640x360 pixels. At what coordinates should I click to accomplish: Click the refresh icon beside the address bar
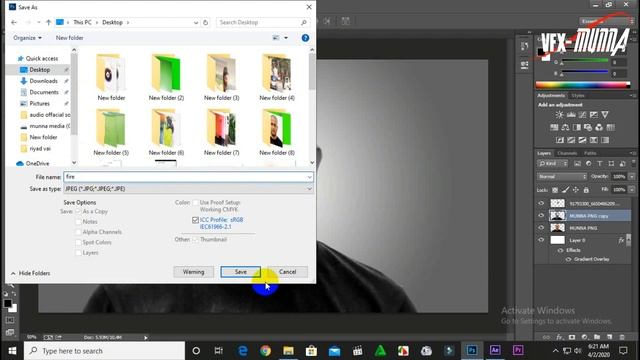205,22
